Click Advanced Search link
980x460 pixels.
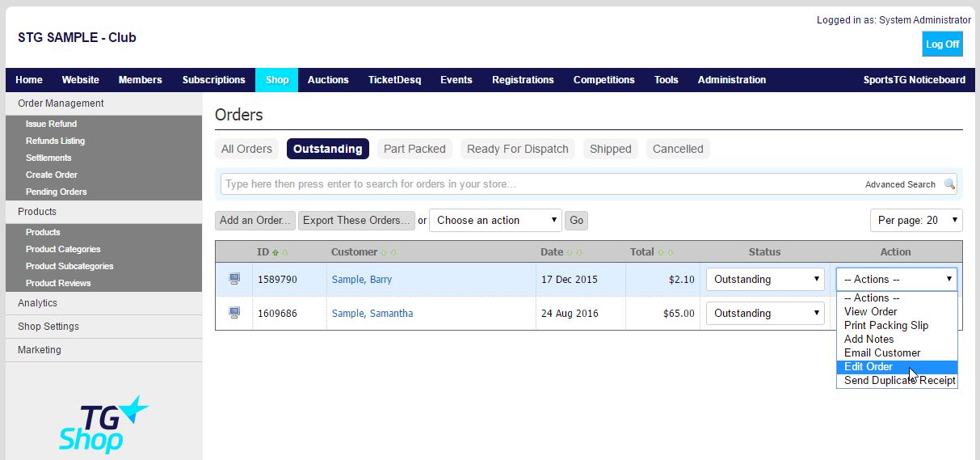click(900, 184)
